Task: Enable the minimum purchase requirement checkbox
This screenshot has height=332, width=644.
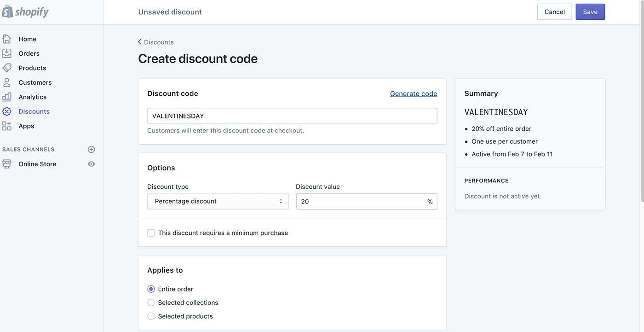Action: pos(151,233)
